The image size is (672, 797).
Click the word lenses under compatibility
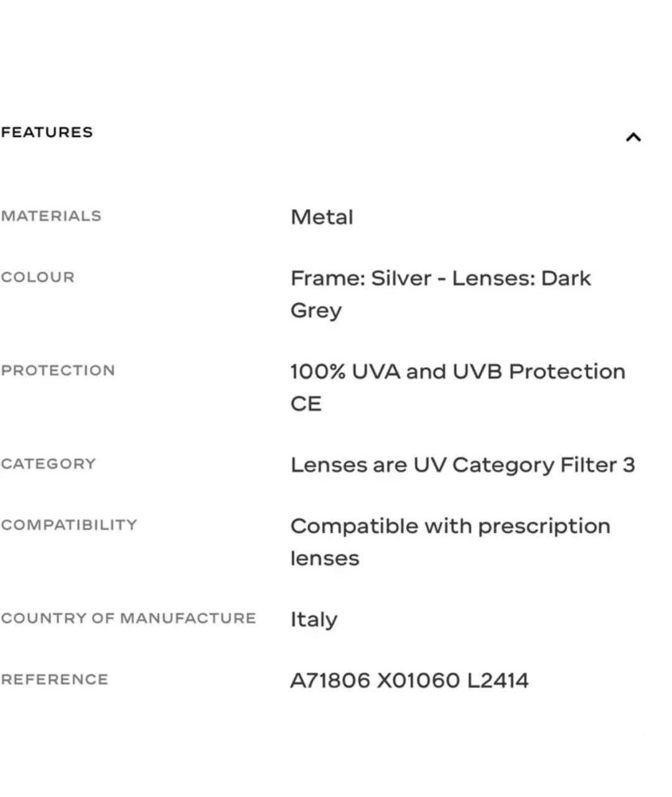[x=325, y=558]
